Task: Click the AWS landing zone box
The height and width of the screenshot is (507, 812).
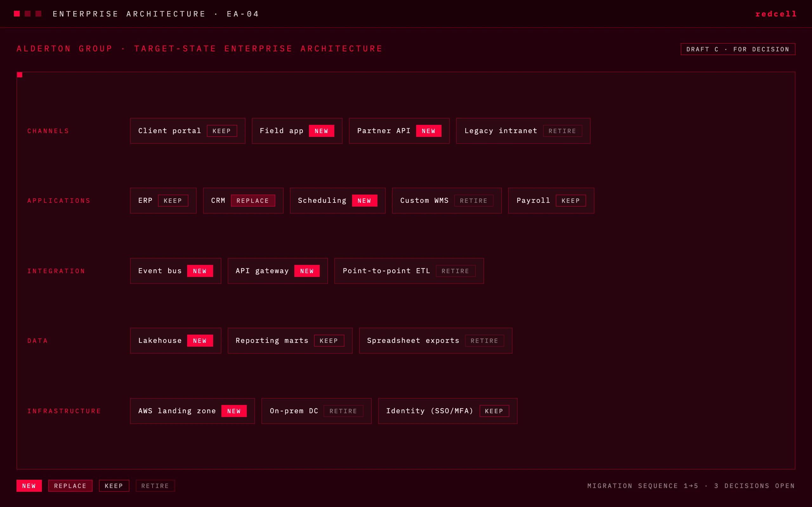Action: pyautogui.click(x=193, y=411)
